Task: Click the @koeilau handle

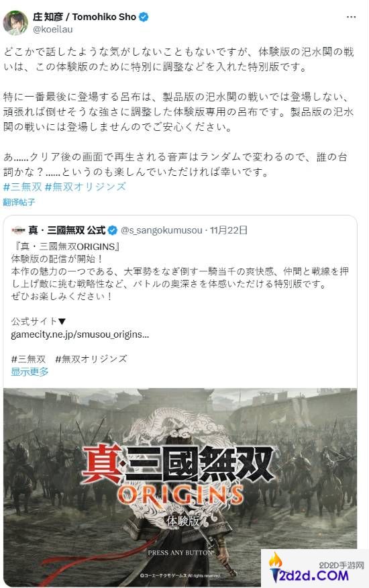Action: [53, 30]
